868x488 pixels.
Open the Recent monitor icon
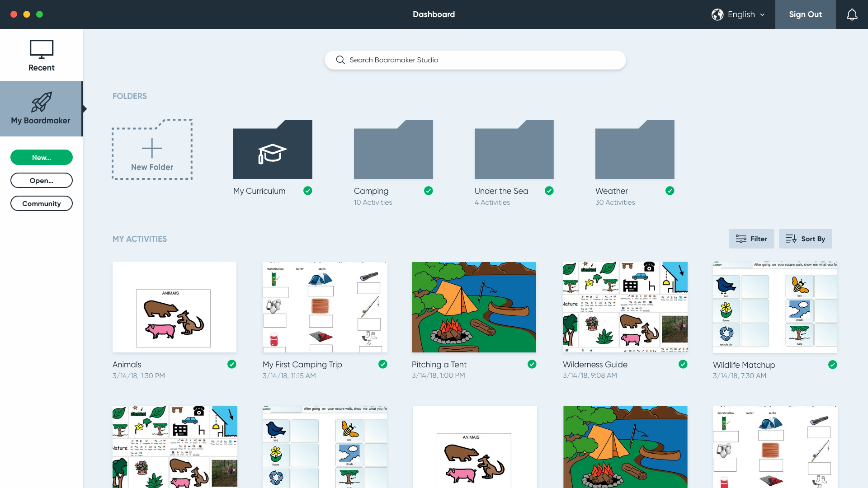(x=42, y=49)
